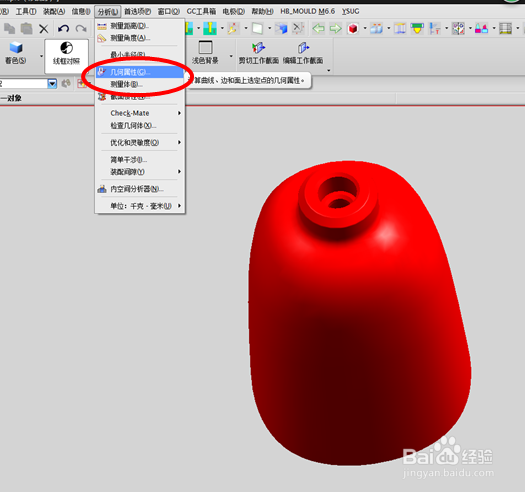
Task: Open the YSUG menu
Action: point(351,11)
